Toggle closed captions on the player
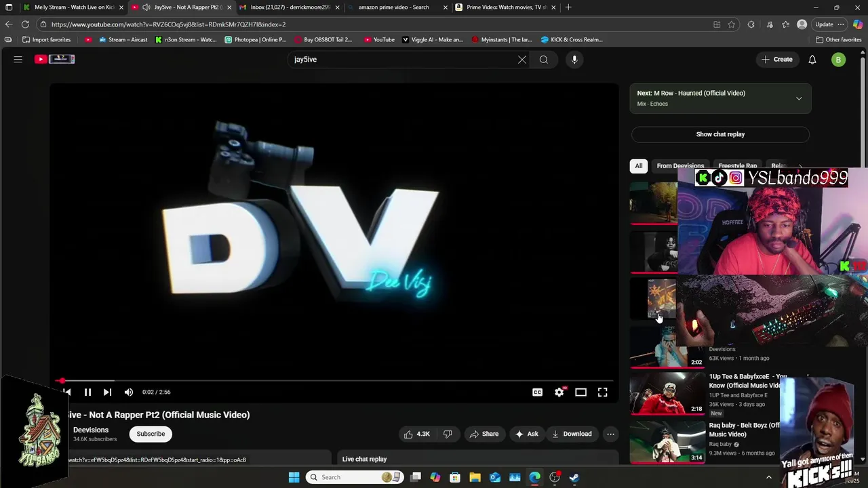This screenshot has width=868, height=488. (537, 392)
